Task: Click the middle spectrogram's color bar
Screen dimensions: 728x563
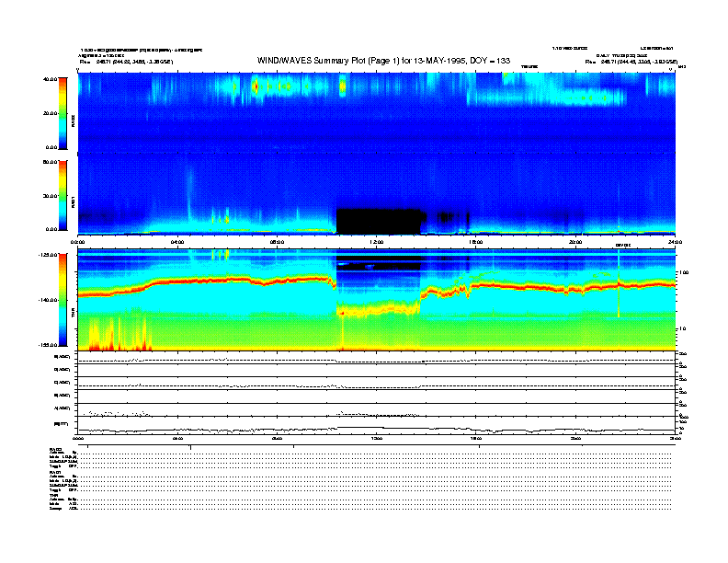Action: coord(63,196)
